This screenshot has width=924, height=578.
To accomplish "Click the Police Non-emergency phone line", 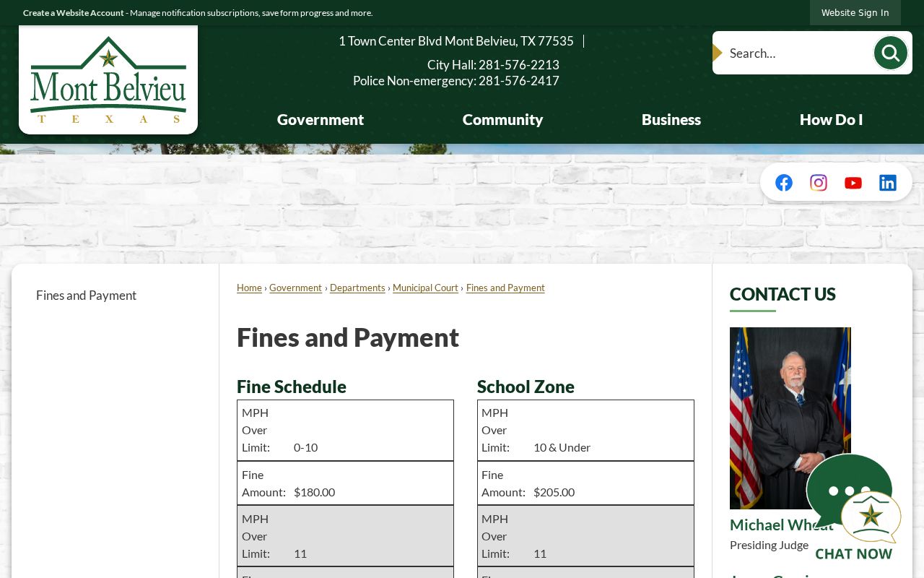I will (x=456, y=81).
